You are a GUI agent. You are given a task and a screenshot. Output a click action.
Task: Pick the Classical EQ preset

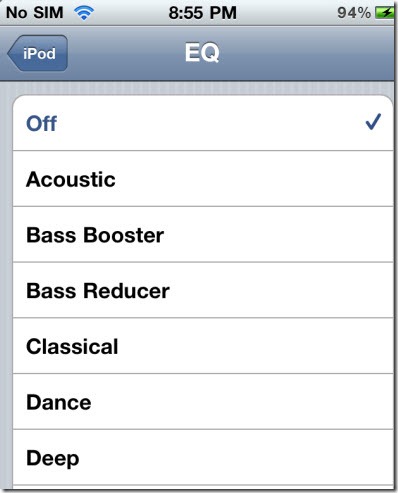[203, 346]
